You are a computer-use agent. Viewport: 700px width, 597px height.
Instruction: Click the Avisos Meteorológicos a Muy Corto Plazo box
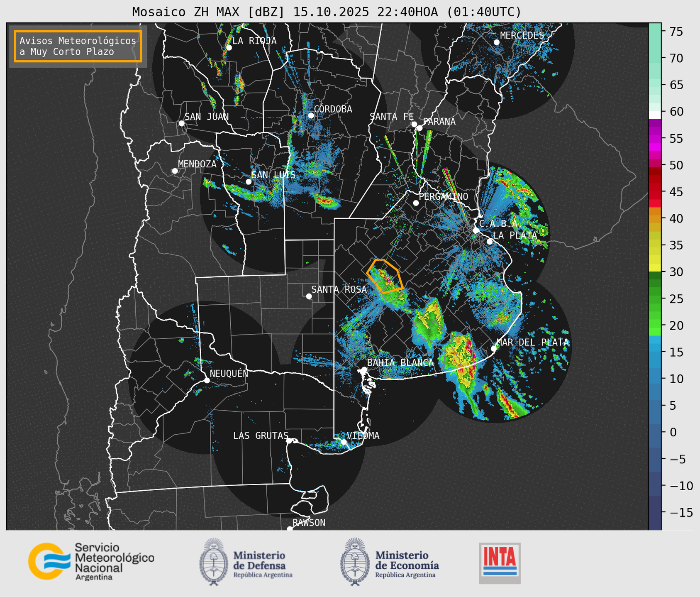point(78,46)
